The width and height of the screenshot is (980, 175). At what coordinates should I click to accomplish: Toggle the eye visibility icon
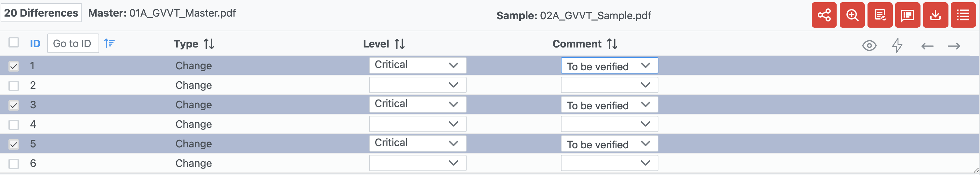click(869, 46)
